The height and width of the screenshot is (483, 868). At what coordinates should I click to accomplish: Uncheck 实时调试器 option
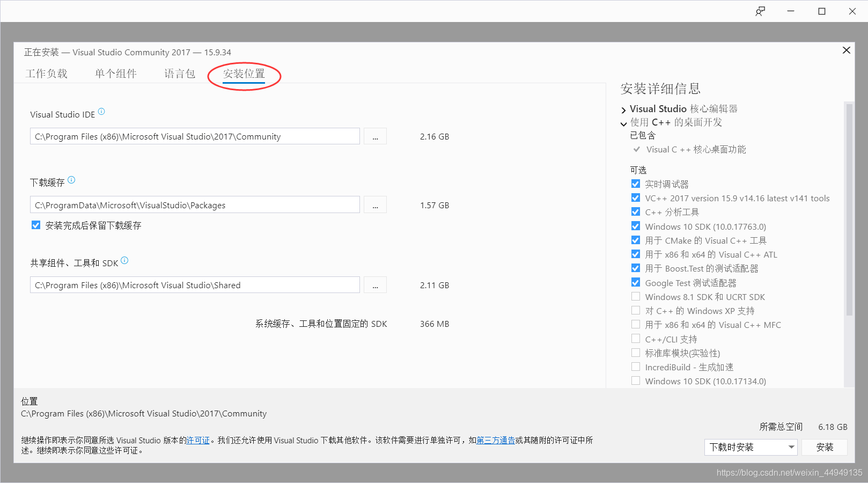636,184
